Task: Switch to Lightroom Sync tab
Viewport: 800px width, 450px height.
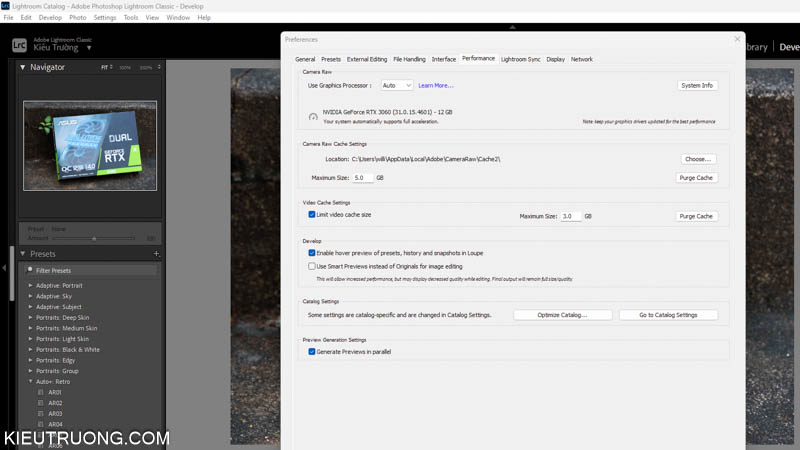Action: (x=520, y=59)
